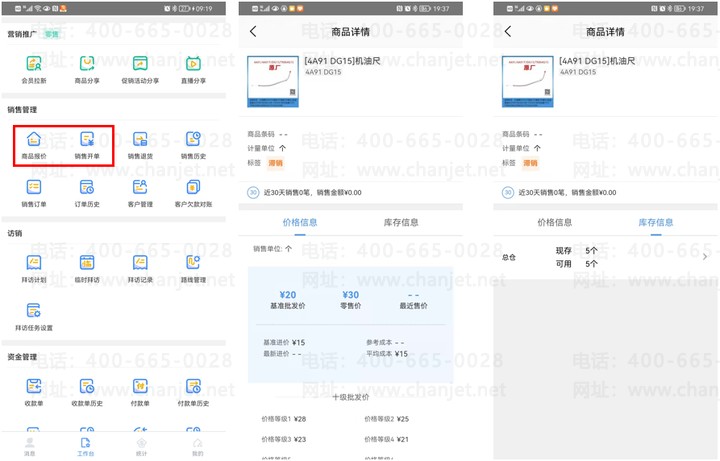720x461 pixels.
Task: View 销售历史 icon
Action: pos(193,139)
